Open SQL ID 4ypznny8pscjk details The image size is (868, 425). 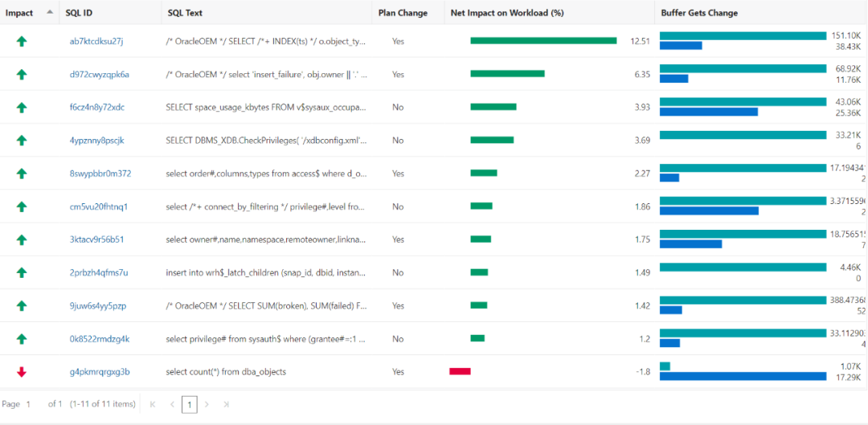(x=96, y=141)
